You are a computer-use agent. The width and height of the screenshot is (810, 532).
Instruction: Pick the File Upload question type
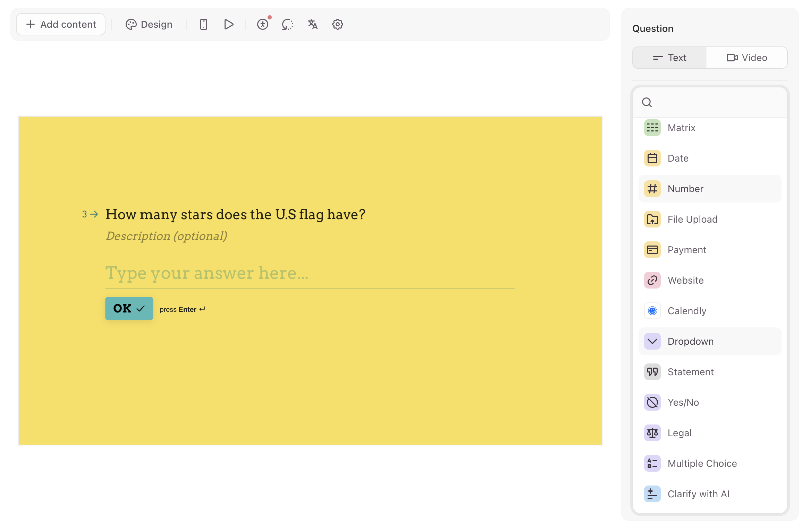(x=710, y=219)
